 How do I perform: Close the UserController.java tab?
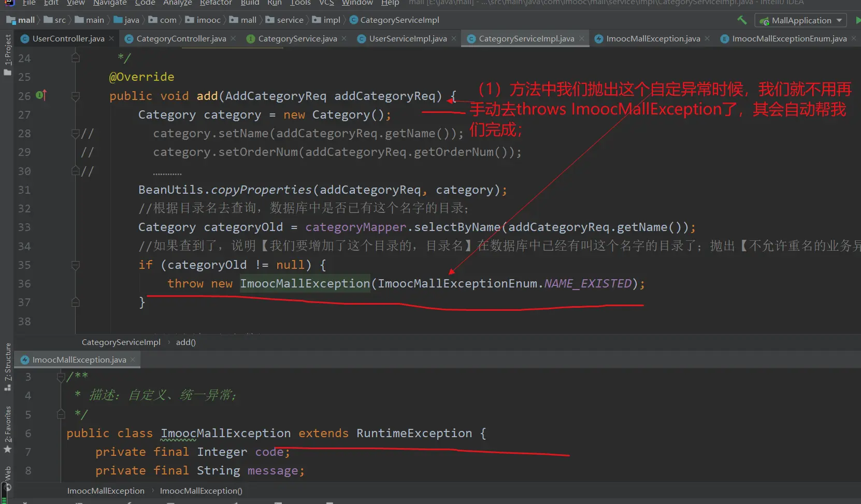[111, 38]
